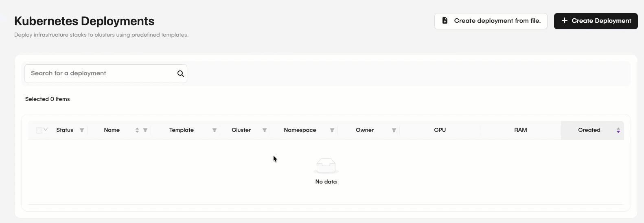Sort by Name using sort arrows
Screen dimensions: 644x223
coord(137,130)
